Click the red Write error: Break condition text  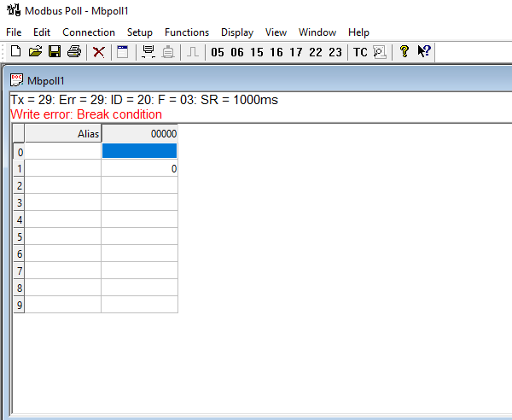(86, 114)
